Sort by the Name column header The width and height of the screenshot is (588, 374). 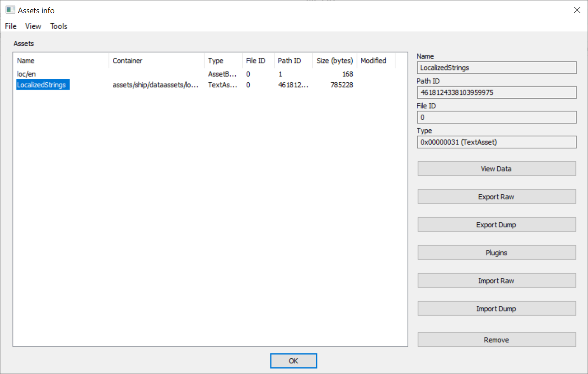61,61
